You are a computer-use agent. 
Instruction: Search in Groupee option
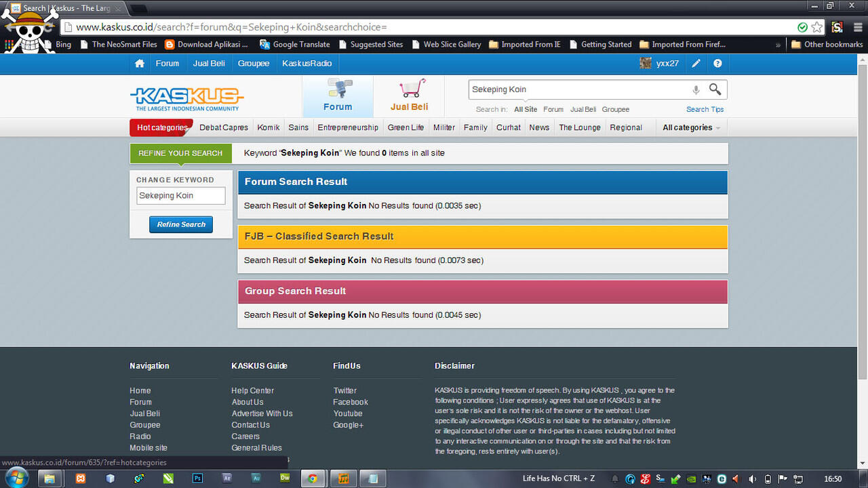click(616, 109)
